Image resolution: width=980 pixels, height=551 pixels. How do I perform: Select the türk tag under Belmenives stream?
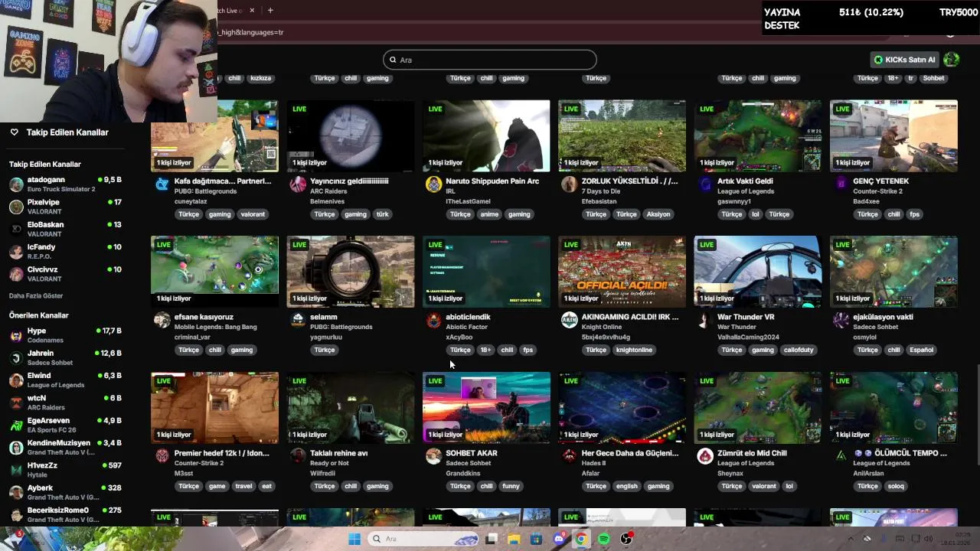382,214
